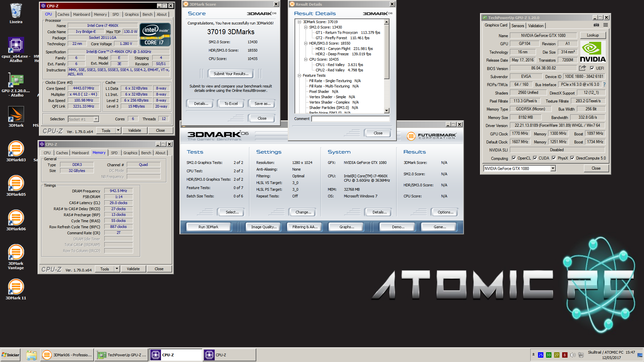Open Bench tab in upper CPU-Z window

[x=147, y=14]
